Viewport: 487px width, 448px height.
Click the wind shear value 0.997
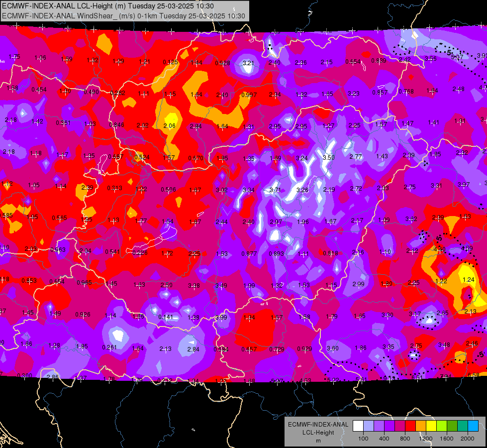[249, 95]
